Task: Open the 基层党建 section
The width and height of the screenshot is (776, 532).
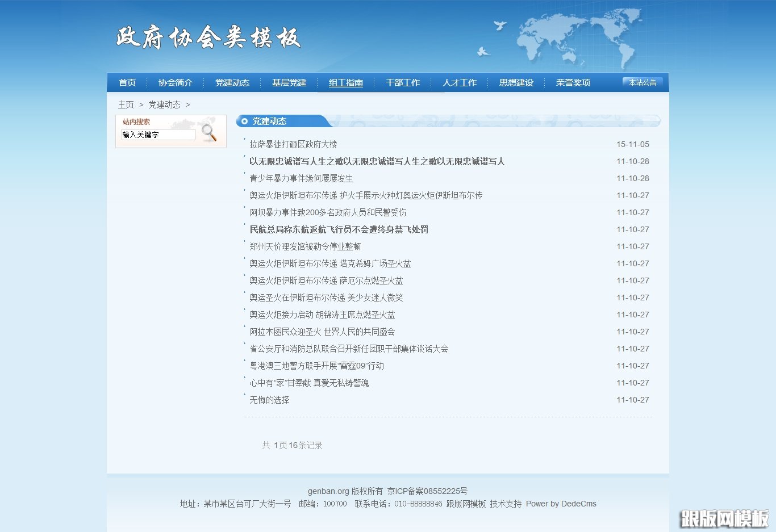Action: pyautogui.click(x=289, y=82)
